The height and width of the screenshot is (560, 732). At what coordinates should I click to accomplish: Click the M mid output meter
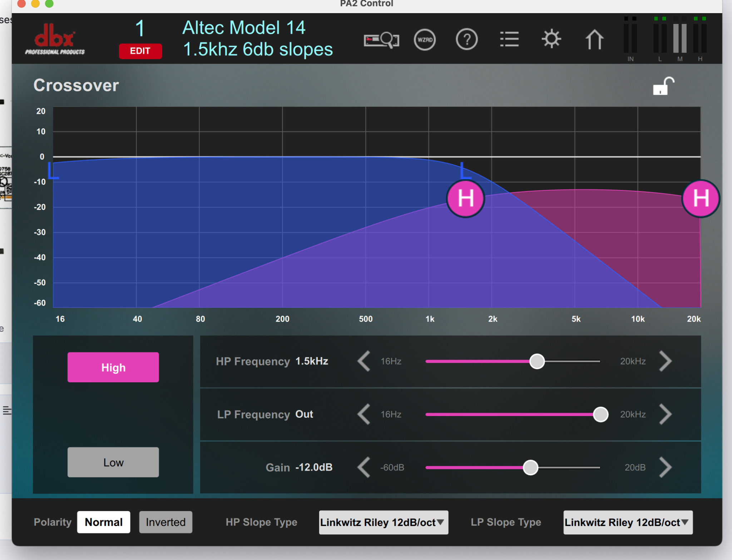(x=680, y=39)
